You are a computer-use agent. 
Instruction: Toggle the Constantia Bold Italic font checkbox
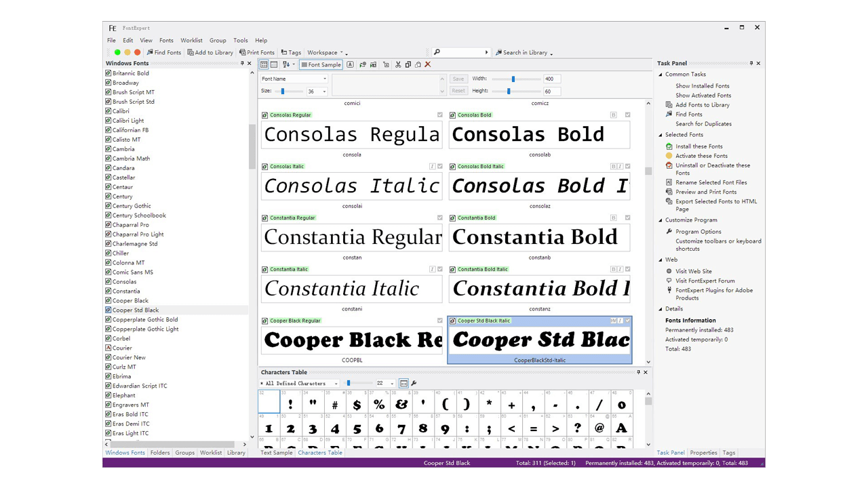(x=628, y=270)
